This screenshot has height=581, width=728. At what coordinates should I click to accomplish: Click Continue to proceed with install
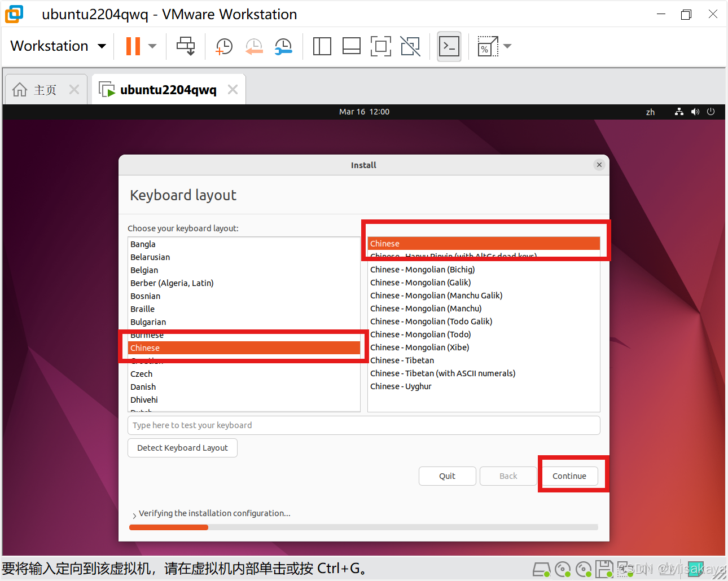[569, 476]
